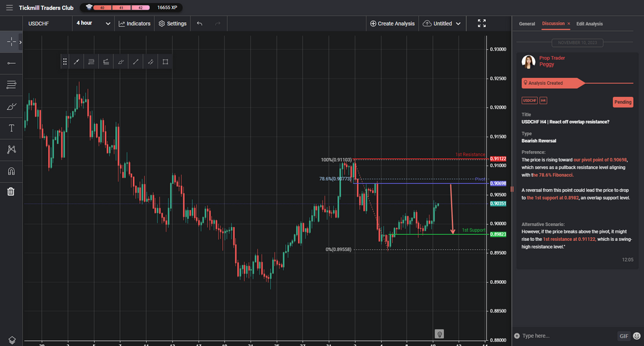Edit the USDCHF symbol field
644x346 pixels.
click(x=47, y=24)
